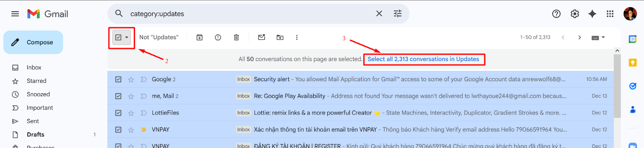644x148 pixels.
Task: Open the Lottie: remix links email
Action: (313, 113)
